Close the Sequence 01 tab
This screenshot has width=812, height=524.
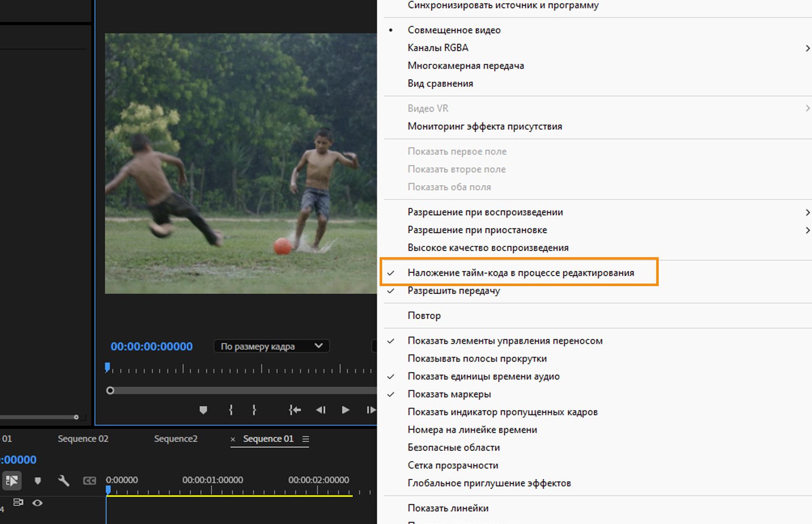(233, 439)
